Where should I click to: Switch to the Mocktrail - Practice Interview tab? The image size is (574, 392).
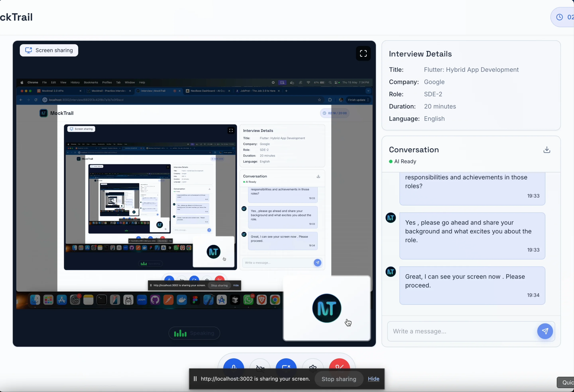[109, 91]
